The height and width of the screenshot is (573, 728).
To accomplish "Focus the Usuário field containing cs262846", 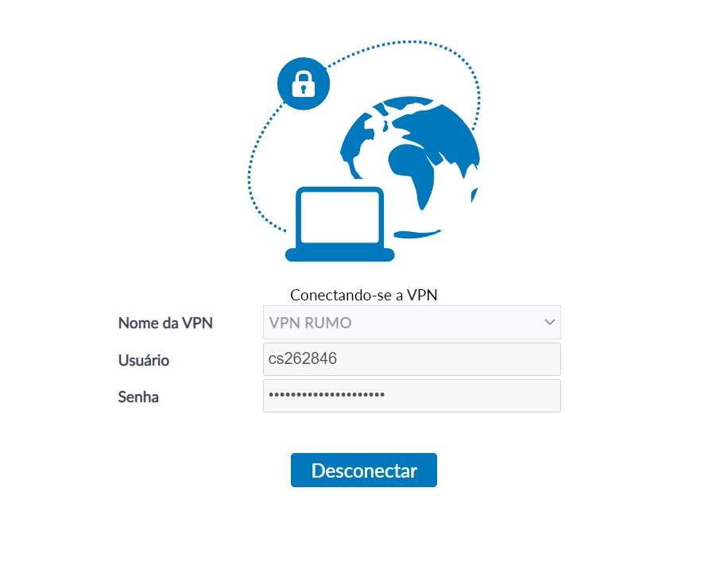I will [x=412, y=359].
